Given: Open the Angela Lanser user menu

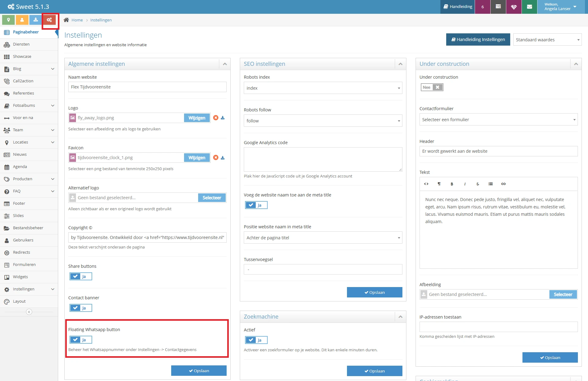Looking at the screenshot, I should 560,7.
